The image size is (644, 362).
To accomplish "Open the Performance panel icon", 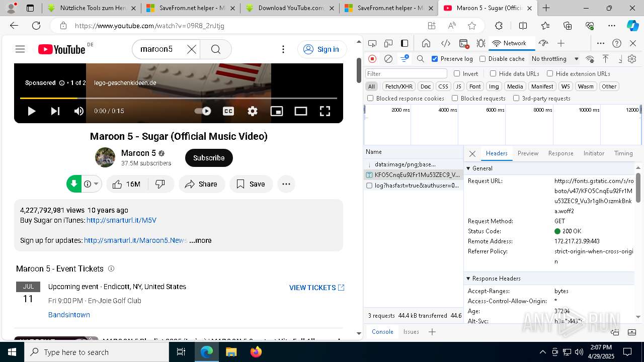I will click(543, 43).
